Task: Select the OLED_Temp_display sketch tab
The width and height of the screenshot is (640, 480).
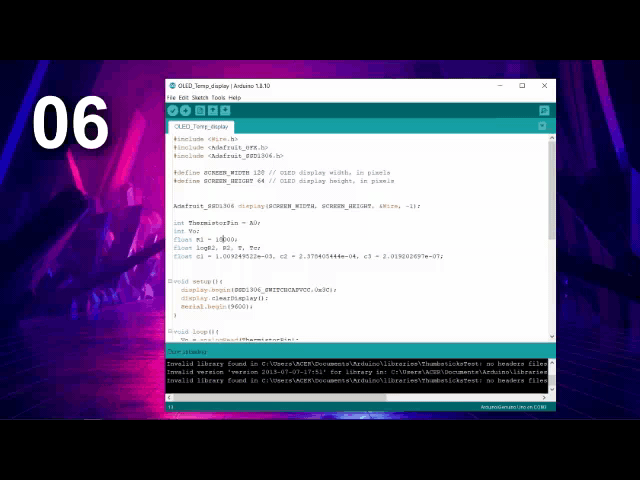Action: 201,127
